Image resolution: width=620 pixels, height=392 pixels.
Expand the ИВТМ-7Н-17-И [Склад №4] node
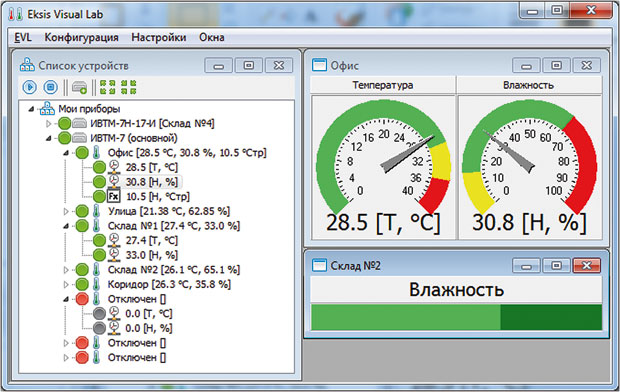49,124
